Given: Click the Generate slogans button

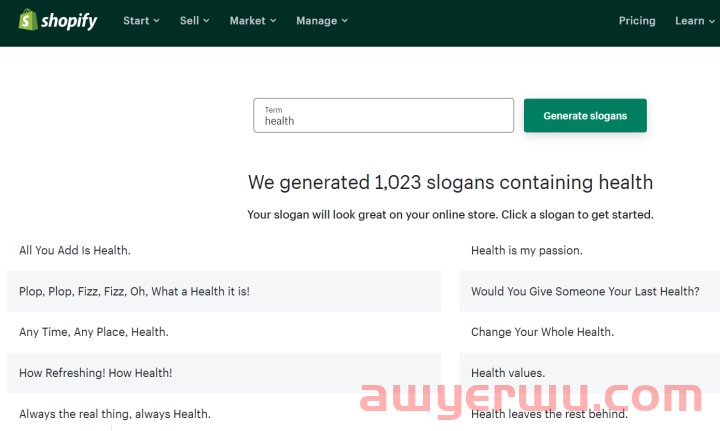Looking at the screenshot, I should click(585, 116).
